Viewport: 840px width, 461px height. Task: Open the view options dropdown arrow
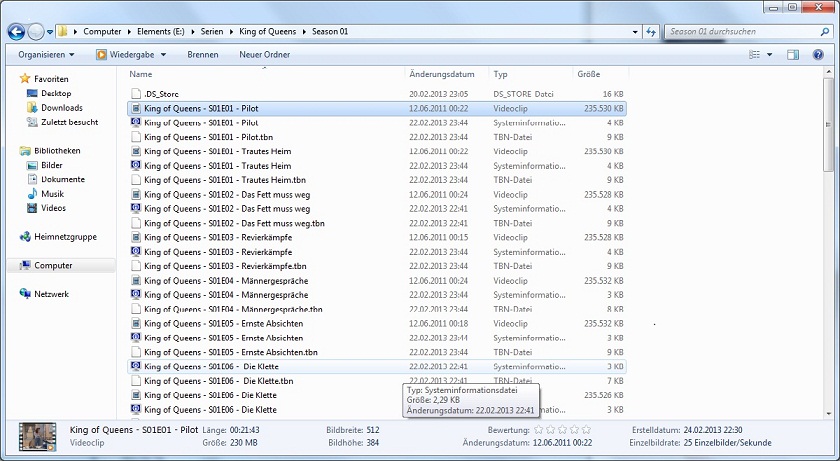click(x=770, y=55)
